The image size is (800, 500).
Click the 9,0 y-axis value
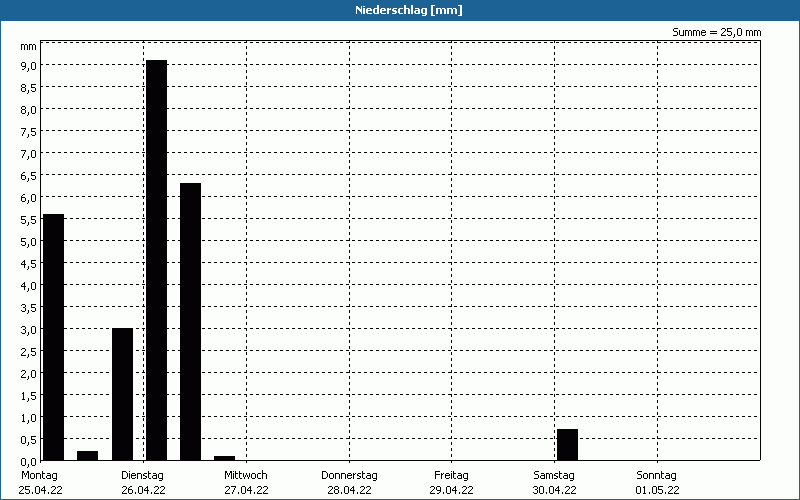point(29,65)
